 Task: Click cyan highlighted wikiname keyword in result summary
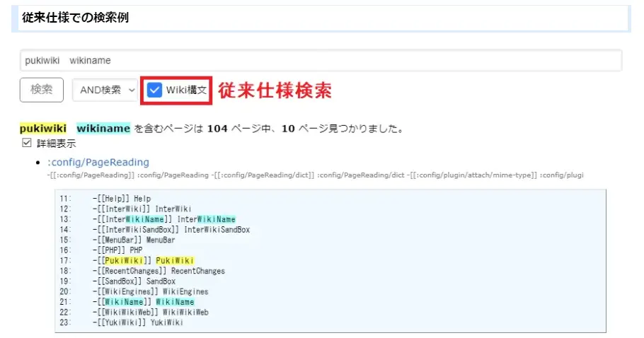103,129
